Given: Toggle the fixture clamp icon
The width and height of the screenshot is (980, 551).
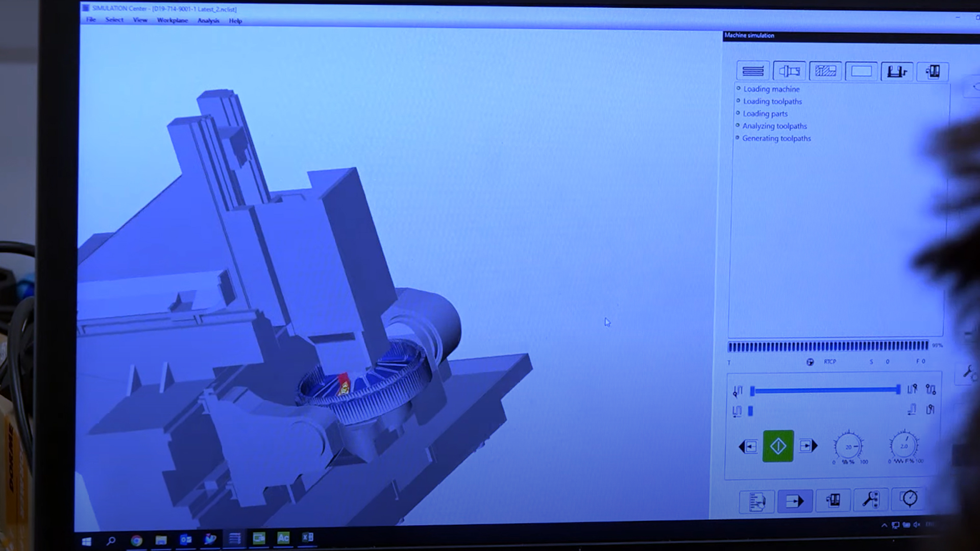Looking at the screenshot, I should point(897,71).
